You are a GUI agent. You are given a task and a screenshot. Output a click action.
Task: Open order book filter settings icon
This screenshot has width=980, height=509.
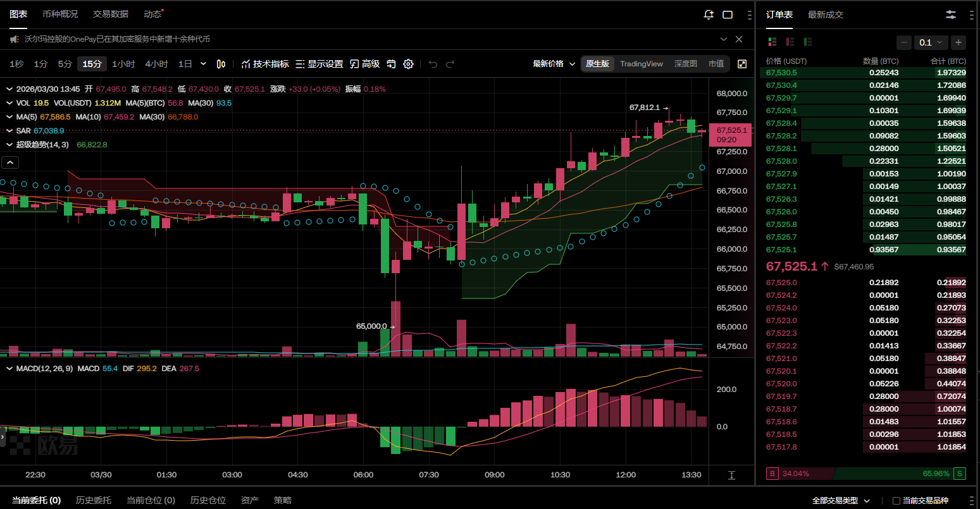(x=950, y=15)
